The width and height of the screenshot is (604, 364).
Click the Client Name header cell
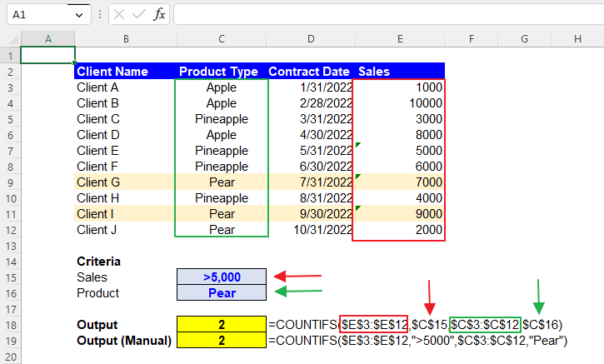126,72
